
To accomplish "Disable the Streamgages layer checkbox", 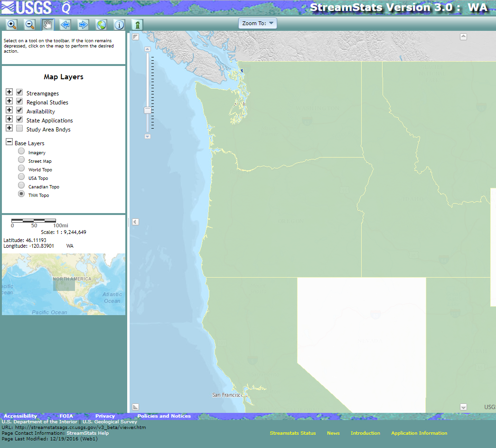I will (x=19, y=92).
